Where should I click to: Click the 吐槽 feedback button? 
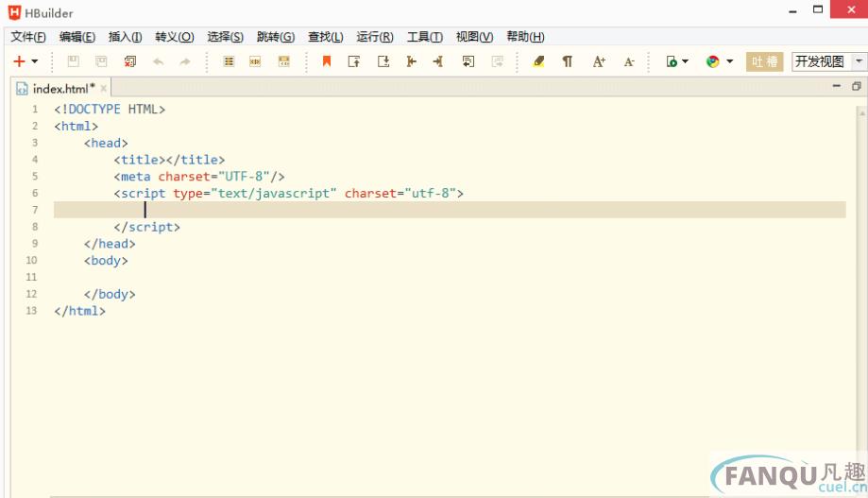pyautogui.click(x=764, y=61)
